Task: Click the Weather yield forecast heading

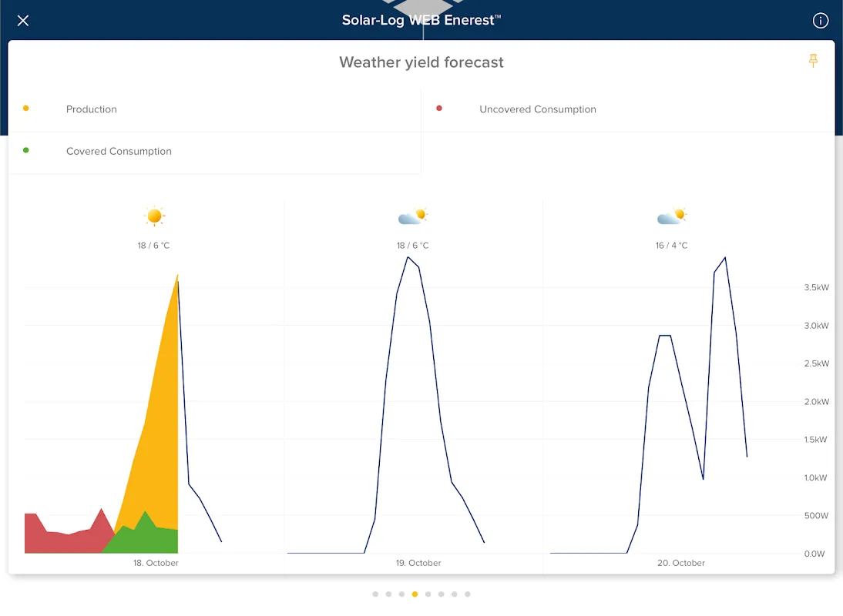Action: [x=421, y=62]
